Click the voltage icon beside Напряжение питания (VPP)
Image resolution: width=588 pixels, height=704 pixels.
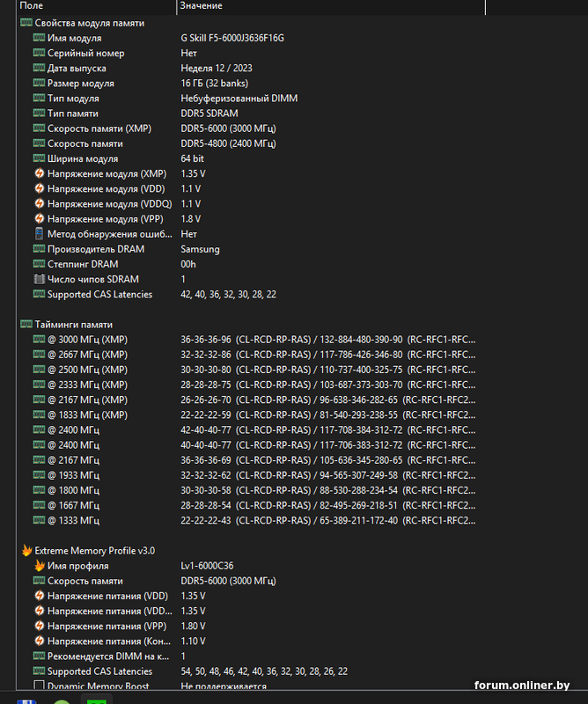[39, 626]
